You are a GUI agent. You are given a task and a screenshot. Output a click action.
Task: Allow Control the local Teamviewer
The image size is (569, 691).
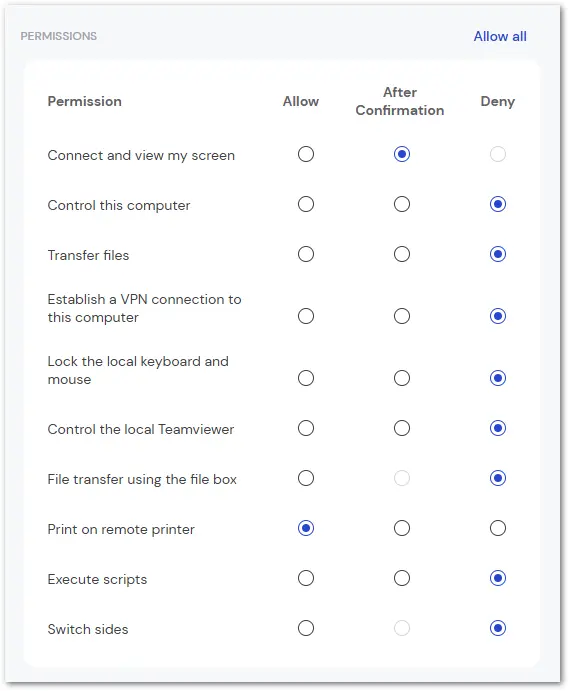coord(306,428)
